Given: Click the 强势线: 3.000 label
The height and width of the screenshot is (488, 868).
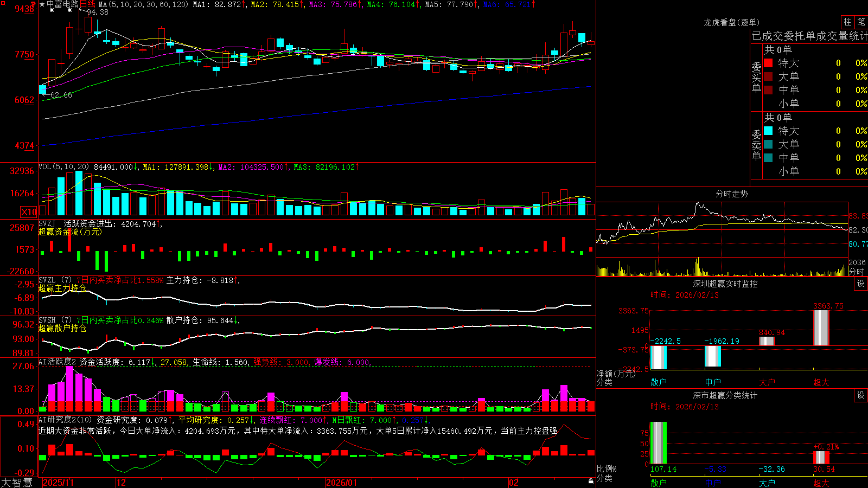Looking at the screenshot, I should click(281, 362).
